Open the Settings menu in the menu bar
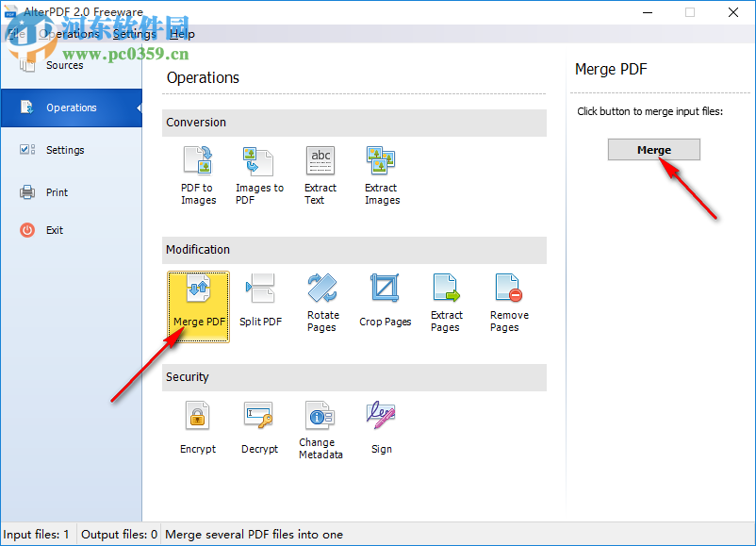 (x=135, y=34)
